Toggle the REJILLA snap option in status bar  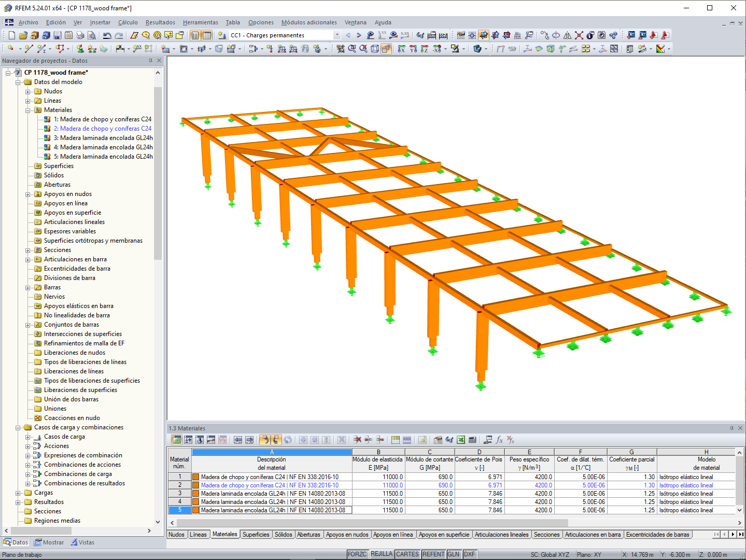382,554
